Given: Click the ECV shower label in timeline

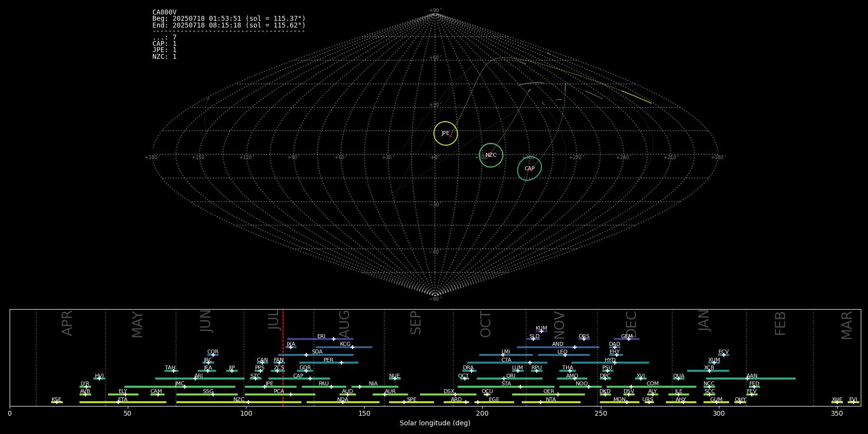Looking at the screenshot, I should click(x=723, y=352).
